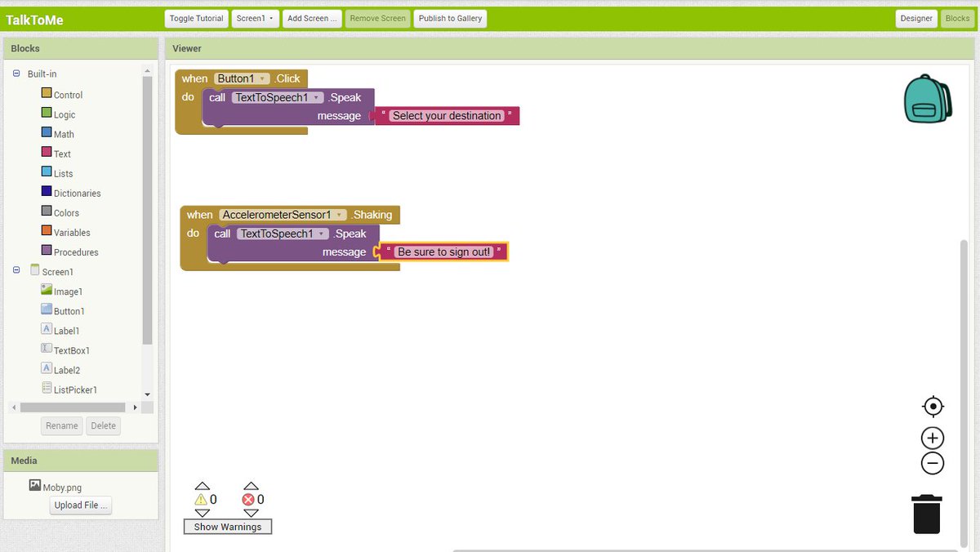Click the Delete button
Viewport: 980px width, 552px height.
tap(103, 425)
